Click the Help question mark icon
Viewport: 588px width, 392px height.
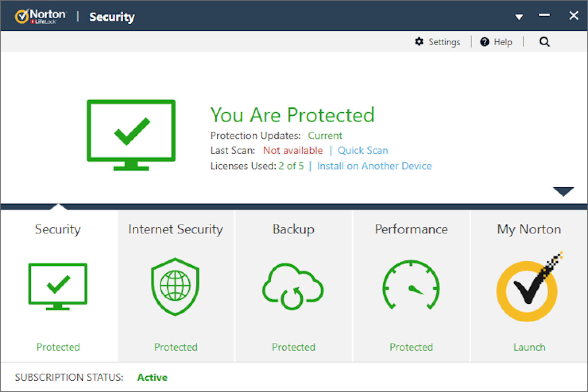(484, 42)
